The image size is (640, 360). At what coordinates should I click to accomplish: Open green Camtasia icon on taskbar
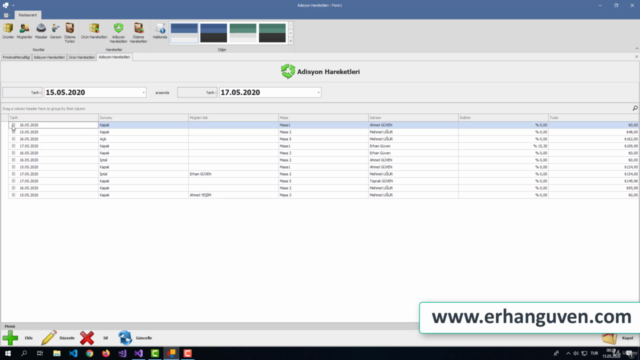(155, 353)
